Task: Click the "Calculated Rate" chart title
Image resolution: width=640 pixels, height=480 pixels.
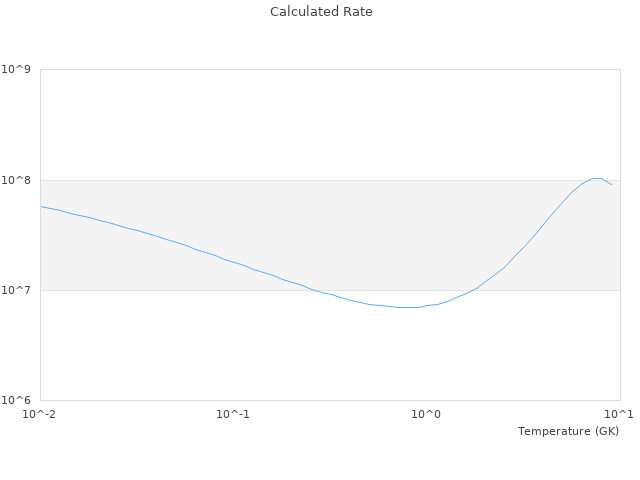Action: (x=321, y=12)
